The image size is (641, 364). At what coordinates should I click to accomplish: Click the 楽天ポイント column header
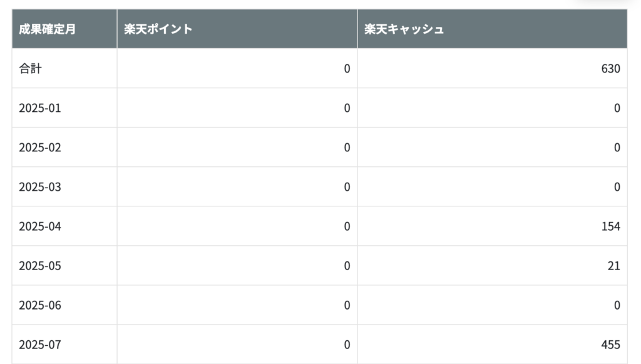point(237,29)
